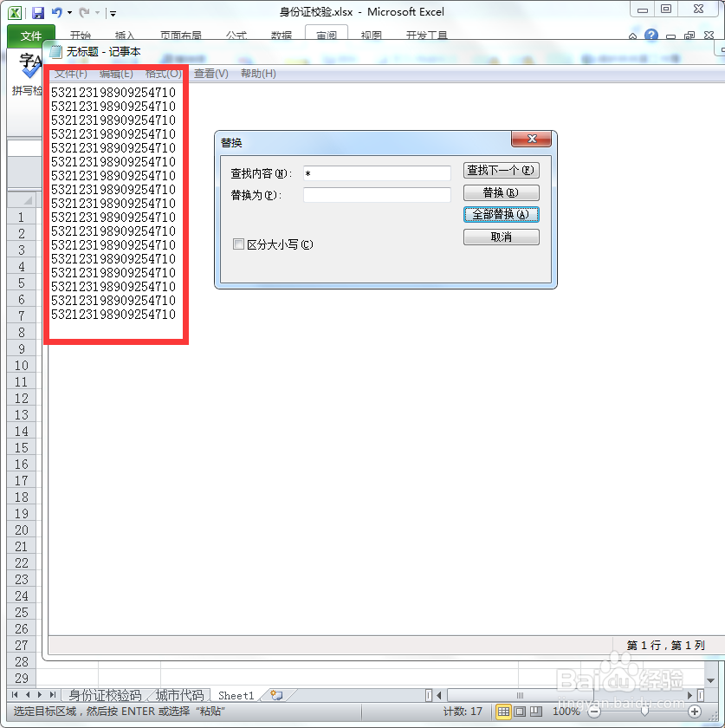Switch to Page Layout view in status bar

click(520, 712)
